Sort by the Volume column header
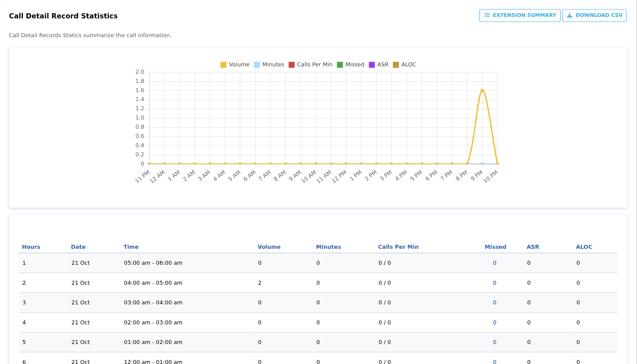Image resolution: width=637 pixels, height=364 pixels. click(x=269, y=247)
